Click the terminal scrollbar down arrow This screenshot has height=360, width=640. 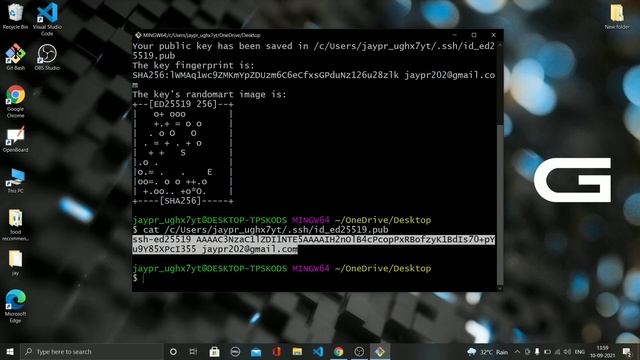(x=500, y=288)
